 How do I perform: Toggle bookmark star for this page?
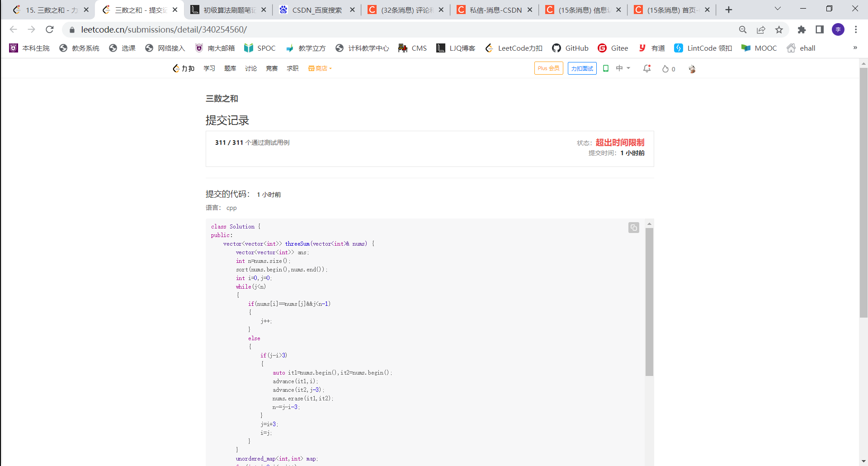click(x=779, y=30)
